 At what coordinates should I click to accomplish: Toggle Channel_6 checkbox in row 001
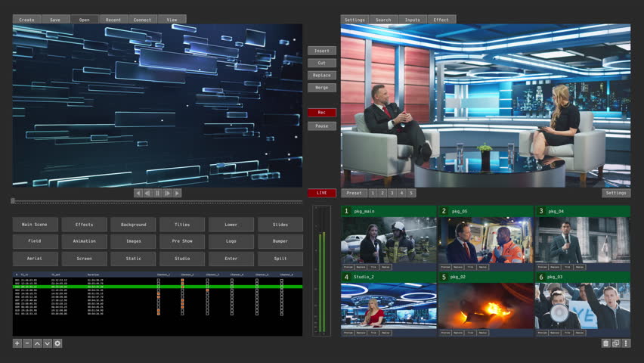click(x=282, y=281)
